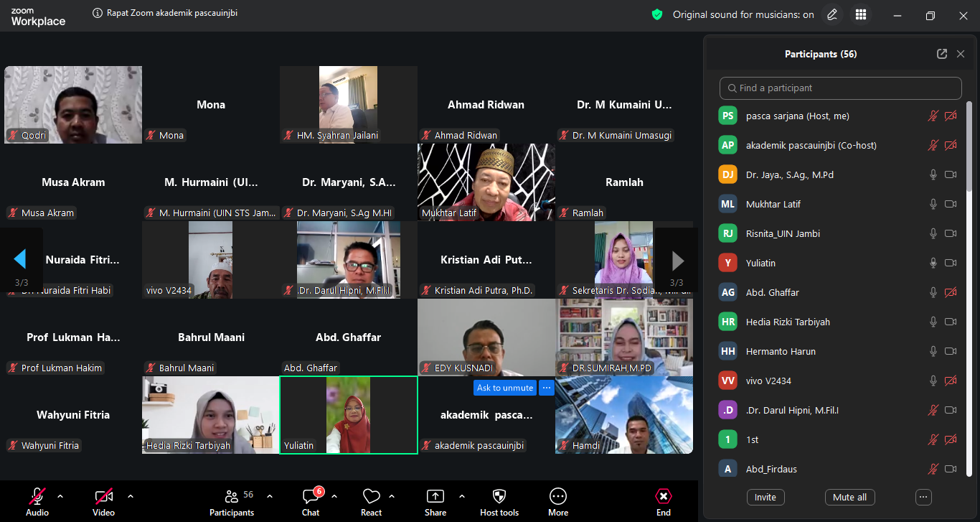This screenshot has height=522, width=980.
Task: Open the Chat panel
Action: coord(311,501)
